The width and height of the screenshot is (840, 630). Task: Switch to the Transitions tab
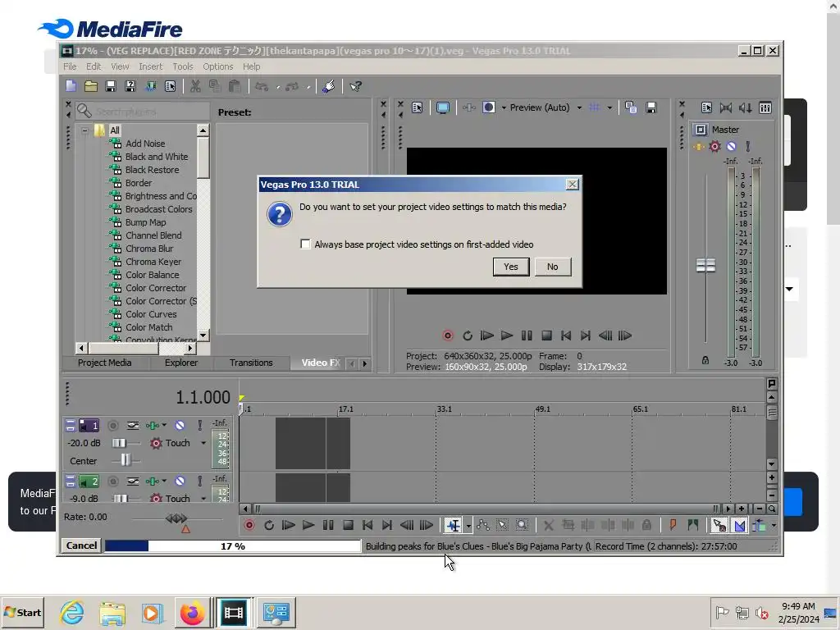pos(251,363)
